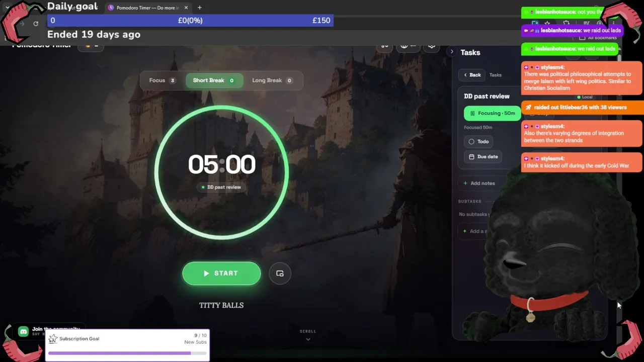
Task: Open the Discord Join the community link
Action: (48, 331)
